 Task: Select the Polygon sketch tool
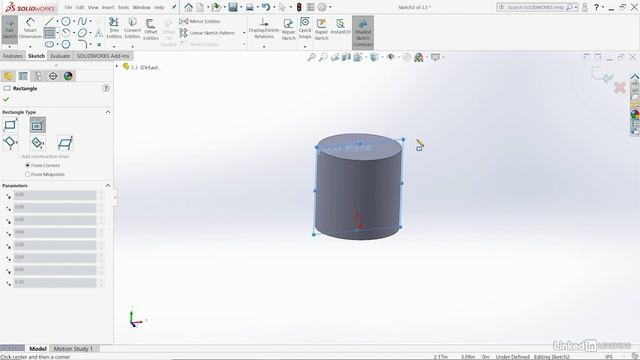click(65, 44)
